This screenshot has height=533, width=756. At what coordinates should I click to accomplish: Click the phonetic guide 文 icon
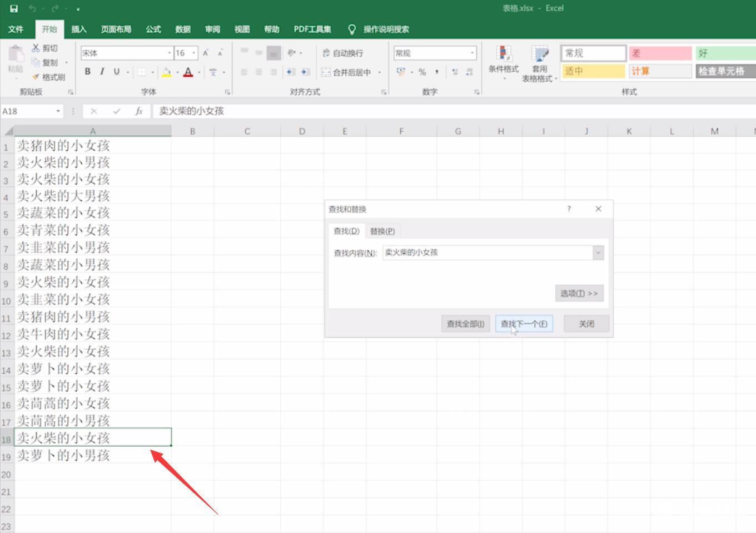tap(213, 72)
